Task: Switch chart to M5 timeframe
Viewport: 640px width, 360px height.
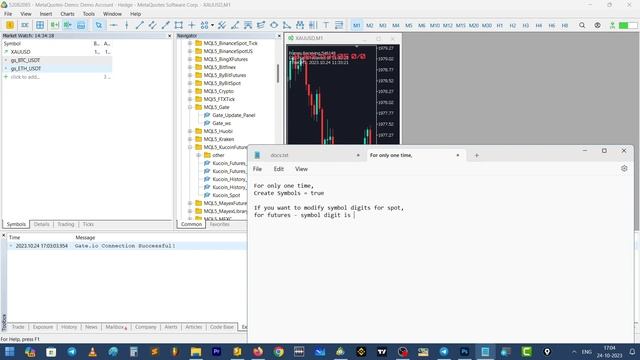Action: 409,25
